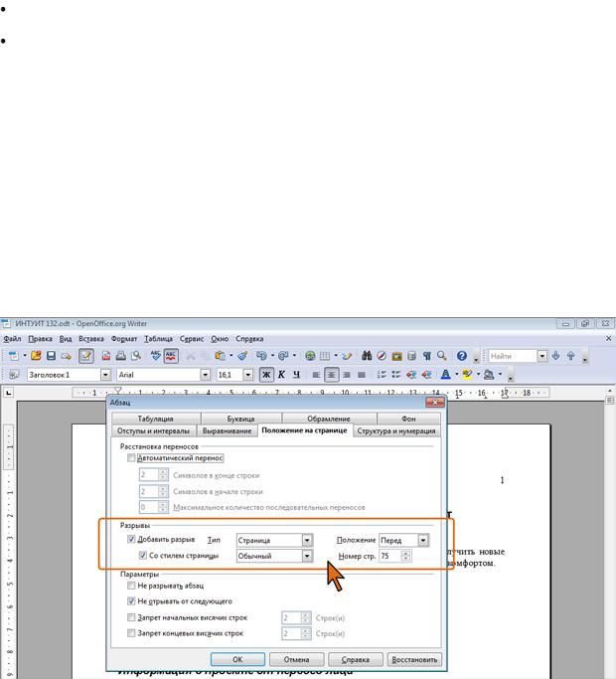Insert a Hyperlink globe icon
Screen dimensions: 616x679
point(310,356)
